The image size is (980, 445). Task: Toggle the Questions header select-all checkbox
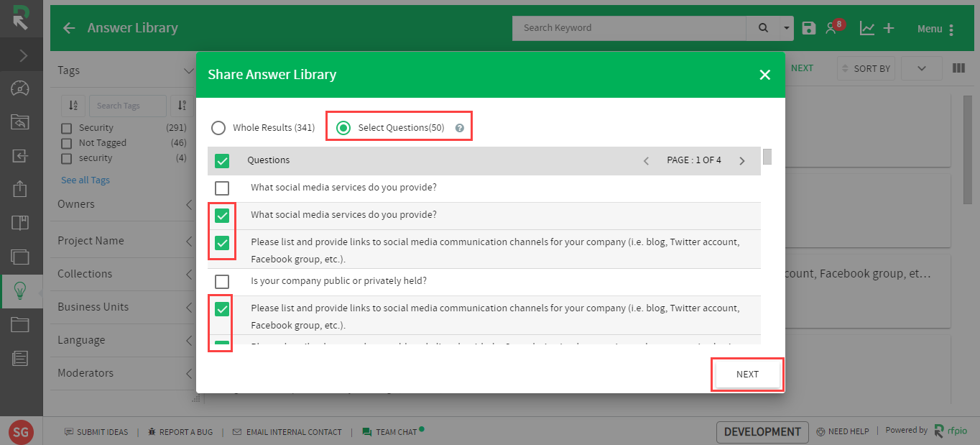[222, 160]
